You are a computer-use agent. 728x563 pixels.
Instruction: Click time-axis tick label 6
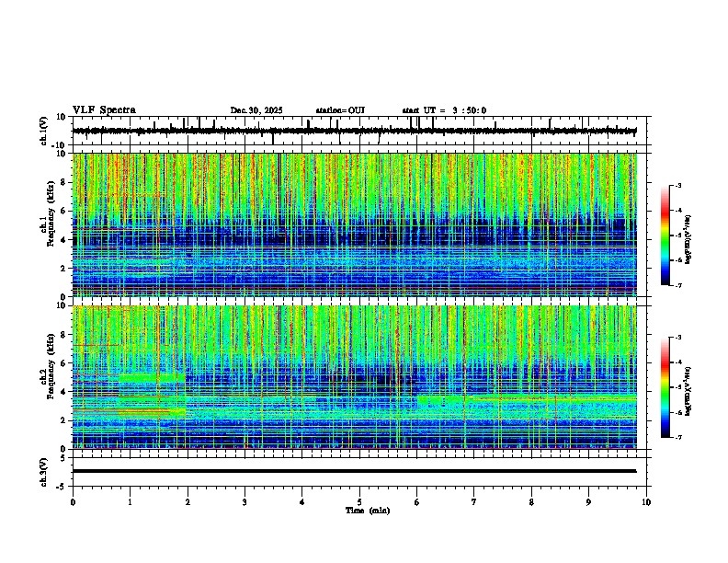417,502
